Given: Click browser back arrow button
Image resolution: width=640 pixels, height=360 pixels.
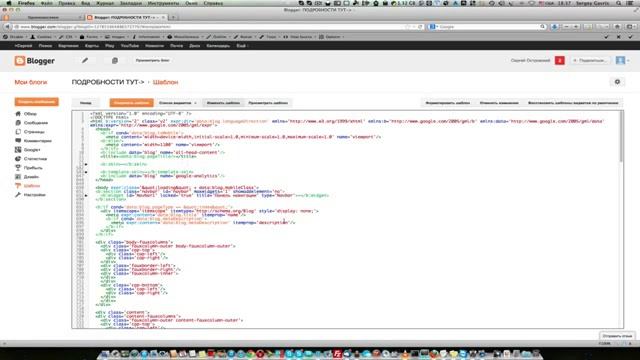Looking at the screenshot, I should 7,27.
